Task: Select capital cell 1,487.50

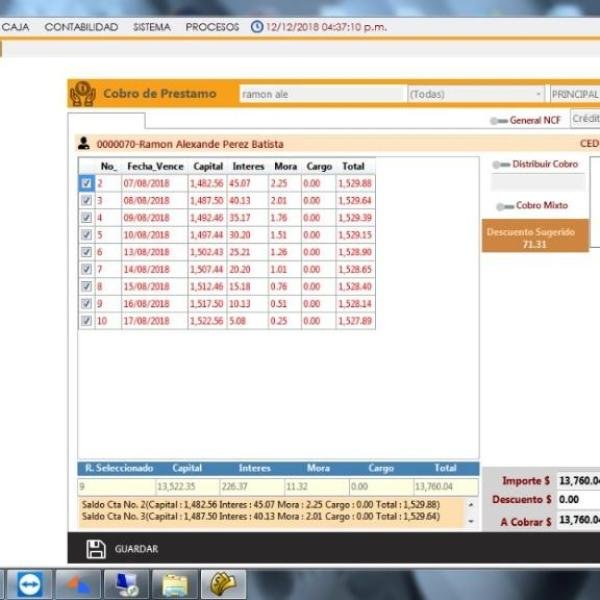Action: coord(207,201)
